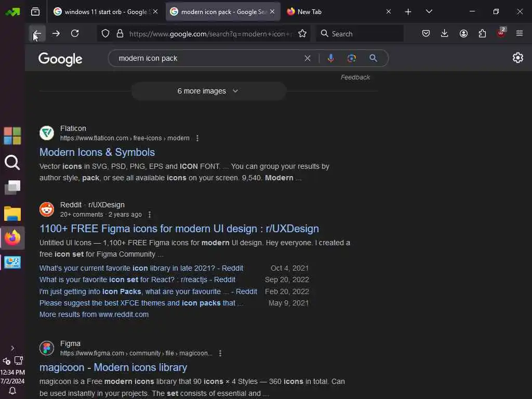
Task: Open More results from www.reddit.com
Action: [94, 314]
